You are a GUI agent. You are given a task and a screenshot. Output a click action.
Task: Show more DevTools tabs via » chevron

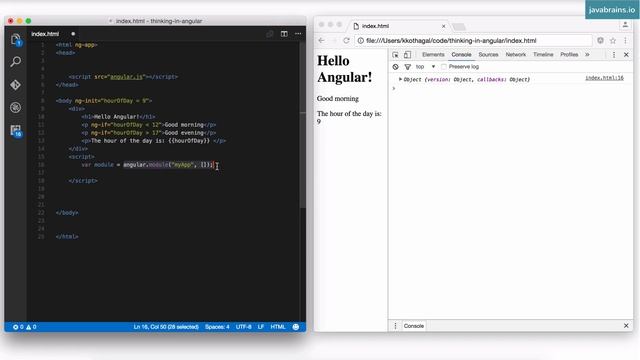pos(587,55)
